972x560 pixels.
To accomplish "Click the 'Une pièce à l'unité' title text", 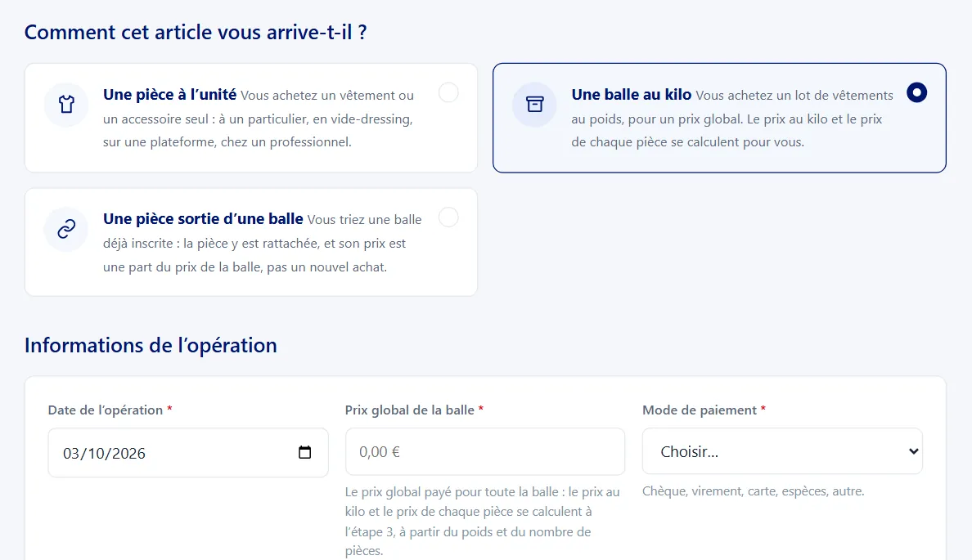I will [x=170, y=95].
